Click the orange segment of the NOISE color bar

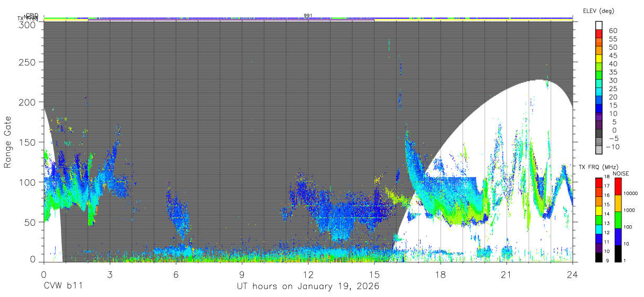click(618, 203)
